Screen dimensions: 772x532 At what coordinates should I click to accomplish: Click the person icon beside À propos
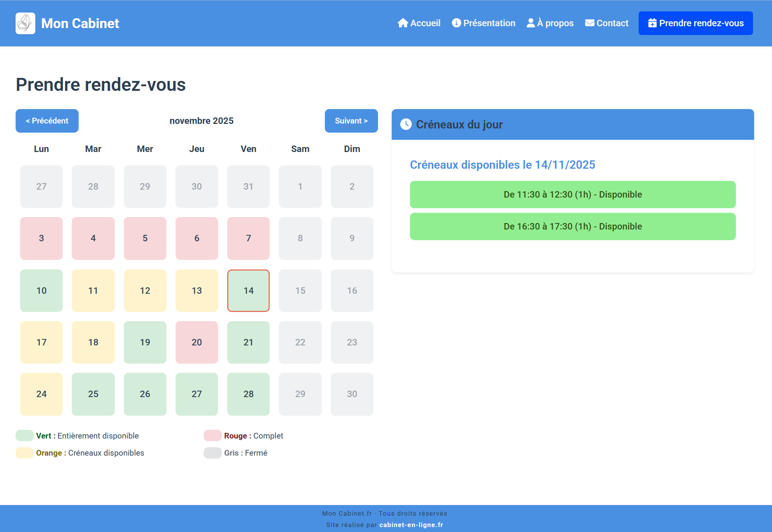[x=531, y=23]
